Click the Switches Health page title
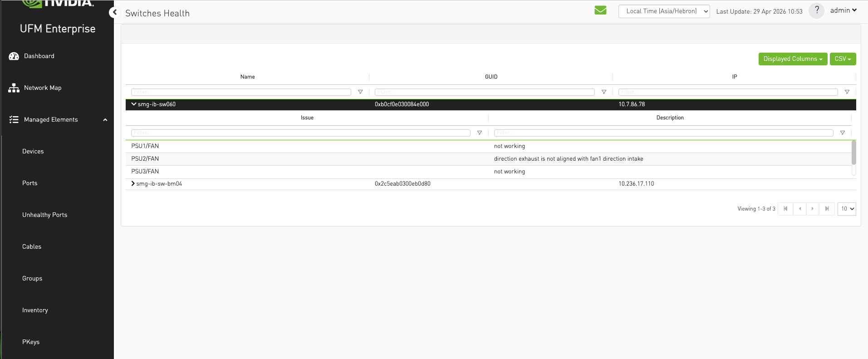This screenshot has width=868, height=359. 157,13
